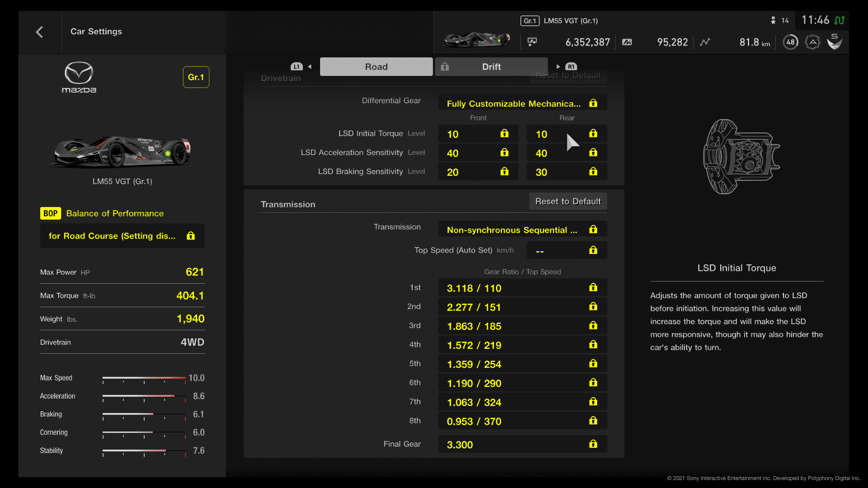This screenshot has height=488, width=868.
Task: Click the lock icon on Differential Gear
Action: pyautogui.click(x=593, y=103)
